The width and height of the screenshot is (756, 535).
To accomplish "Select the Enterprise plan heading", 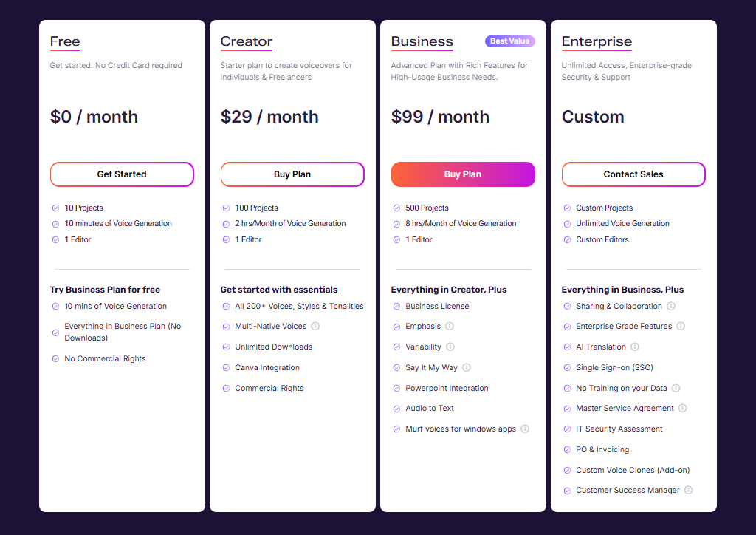I will 597,41.
